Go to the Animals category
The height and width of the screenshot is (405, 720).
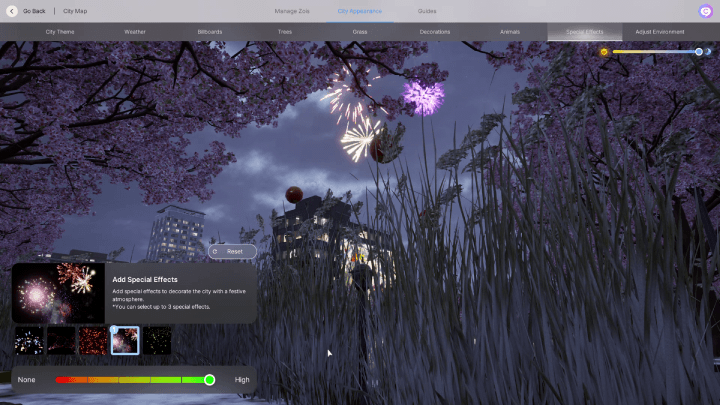[x=510, y=32]
